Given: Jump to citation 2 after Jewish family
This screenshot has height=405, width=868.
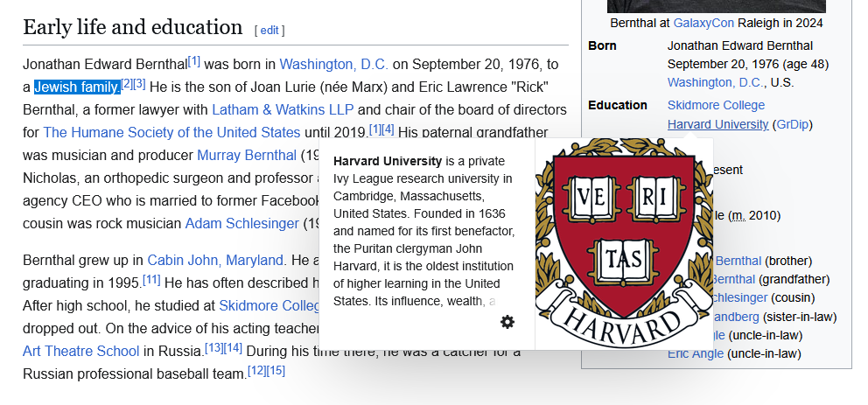Looking at the screenshot, I should pos(127,84).
